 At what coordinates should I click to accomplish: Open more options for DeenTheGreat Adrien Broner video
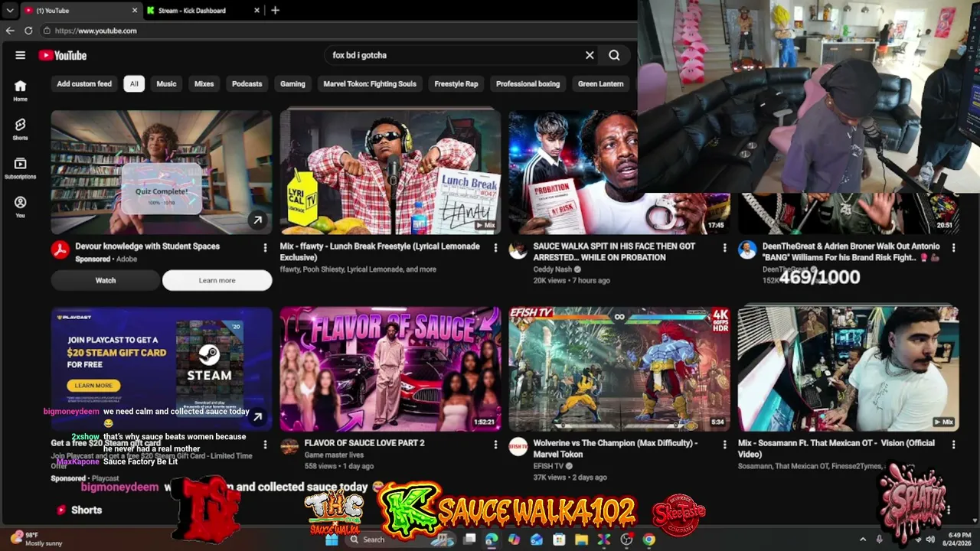tap(953, 248)
